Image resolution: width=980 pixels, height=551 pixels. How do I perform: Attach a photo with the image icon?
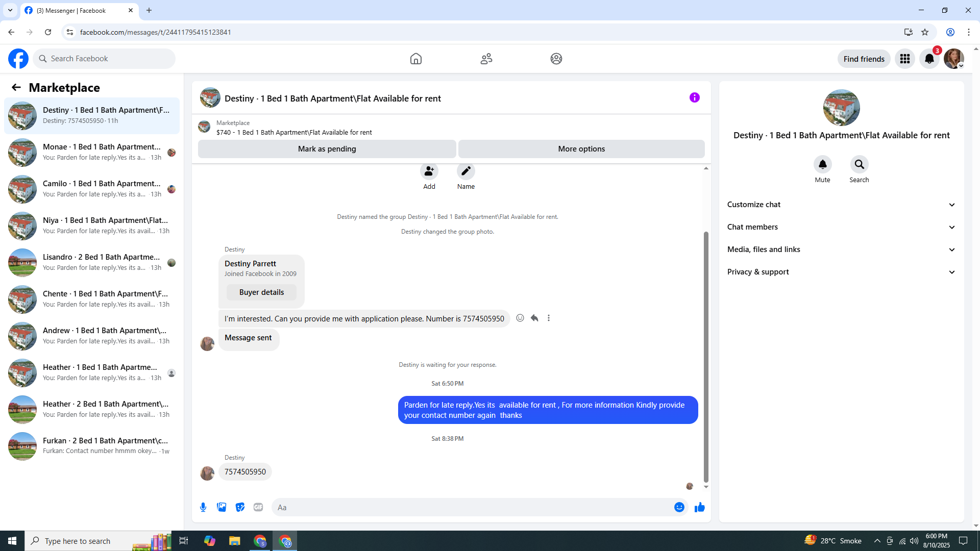[x=222, y=507]
